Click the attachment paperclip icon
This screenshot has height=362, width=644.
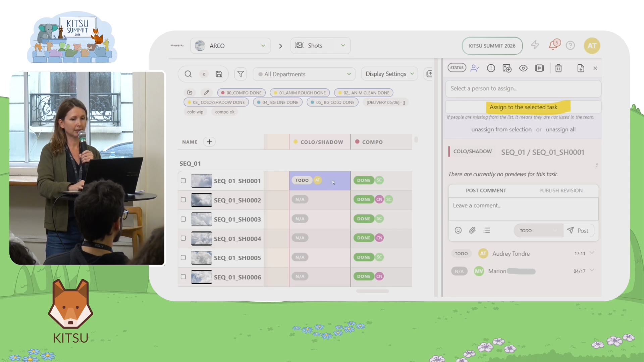point(472,230)
